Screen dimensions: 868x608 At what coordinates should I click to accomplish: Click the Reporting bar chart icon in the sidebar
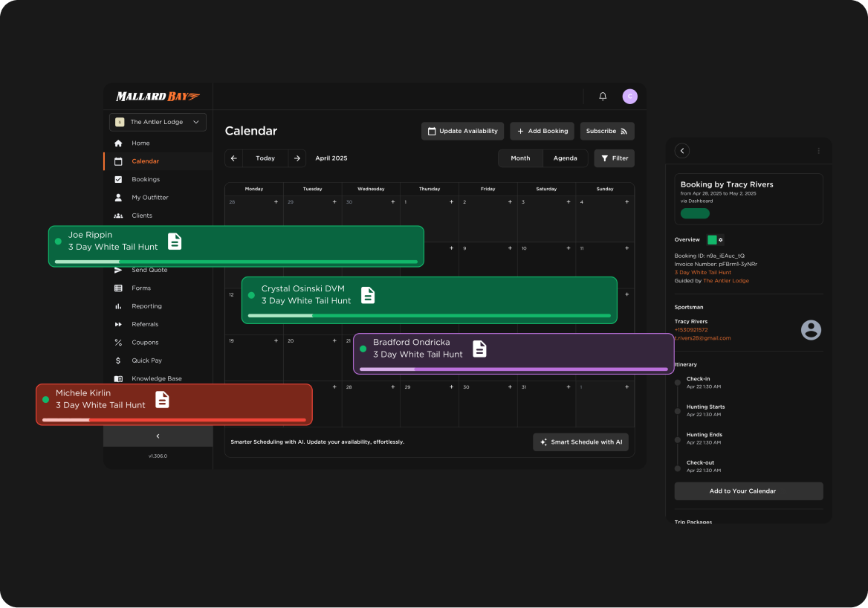tap(118, 306)
